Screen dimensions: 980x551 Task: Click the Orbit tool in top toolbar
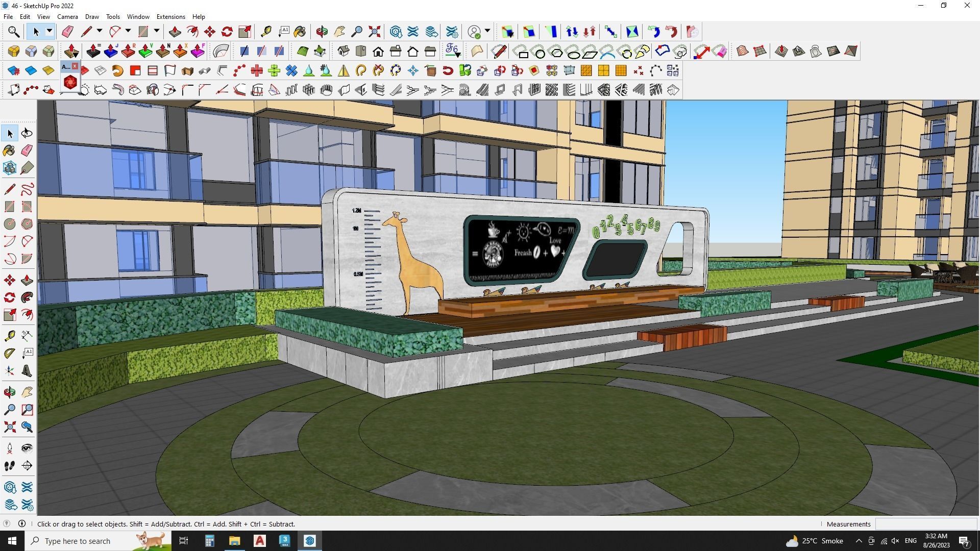click(x=322, y=32)
